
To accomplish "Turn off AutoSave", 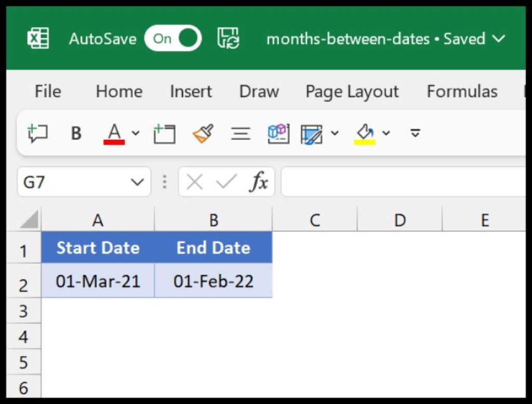I will 172,38.
